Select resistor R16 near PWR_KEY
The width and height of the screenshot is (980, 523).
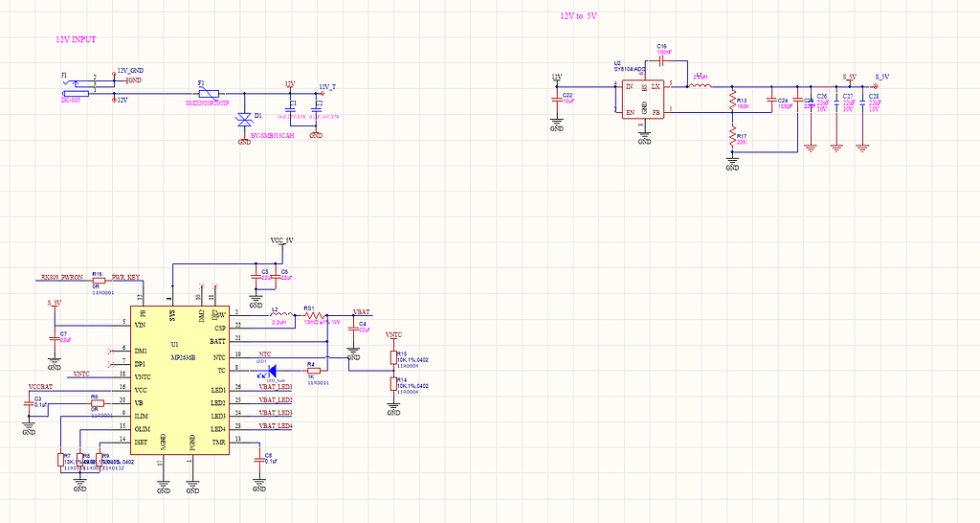[98, 280]
